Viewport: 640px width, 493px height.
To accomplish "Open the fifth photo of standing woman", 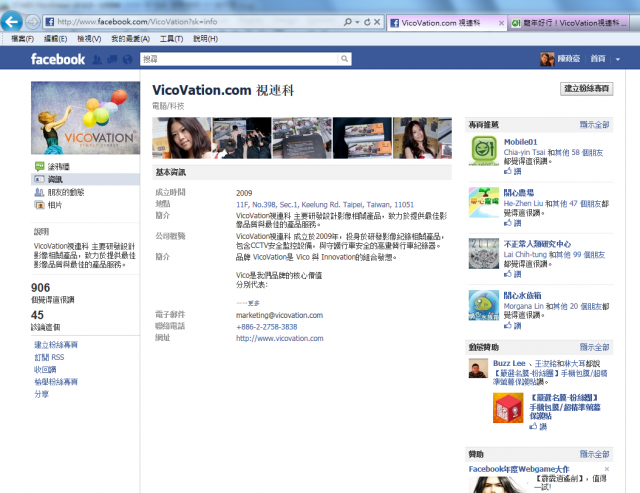I will [x=422, y=138].
